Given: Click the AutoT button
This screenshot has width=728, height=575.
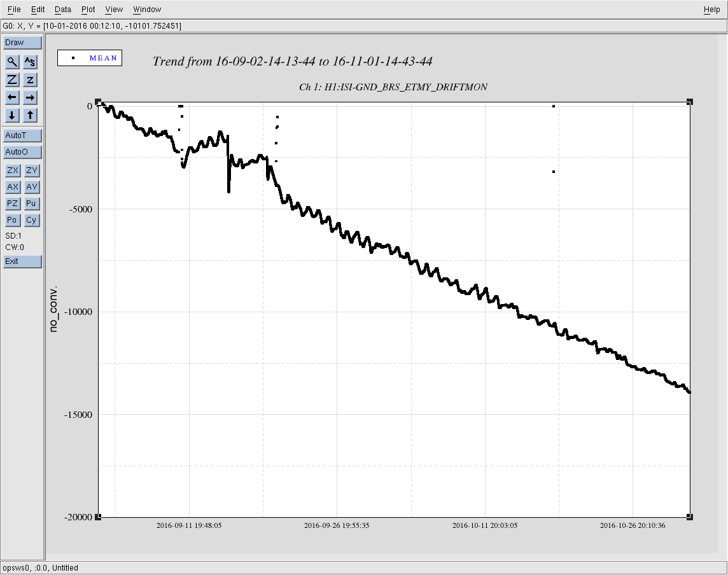Looking at the screenshot, I should [x=22, y=135].
